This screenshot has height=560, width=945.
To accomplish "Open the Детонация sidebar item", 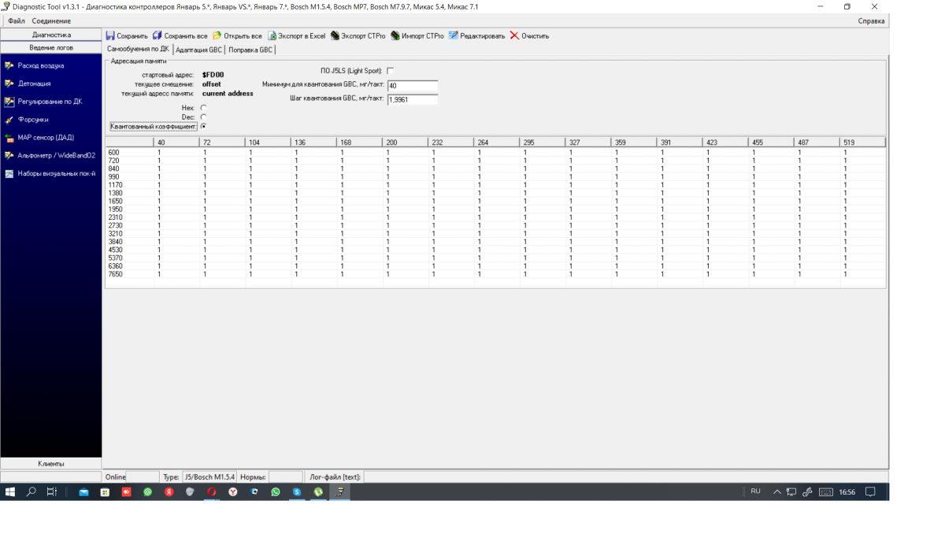I will [x=34, y=83].
